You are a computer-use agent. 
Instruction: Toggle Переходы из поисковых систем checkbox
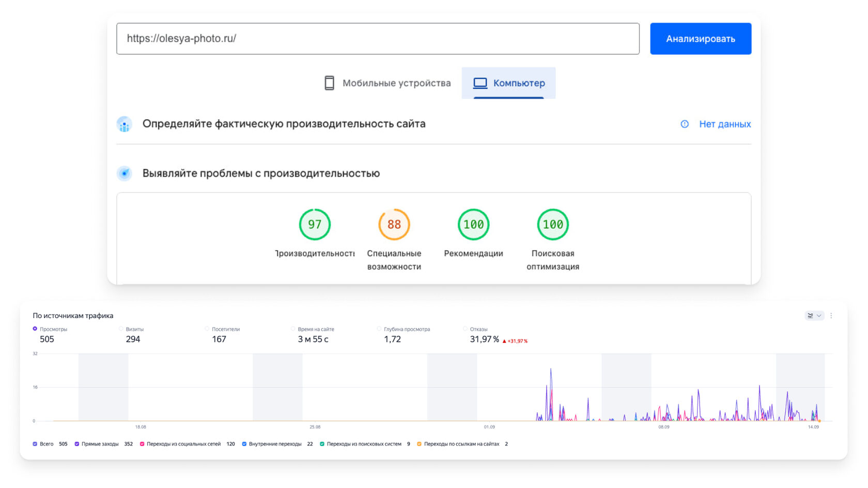322,444
